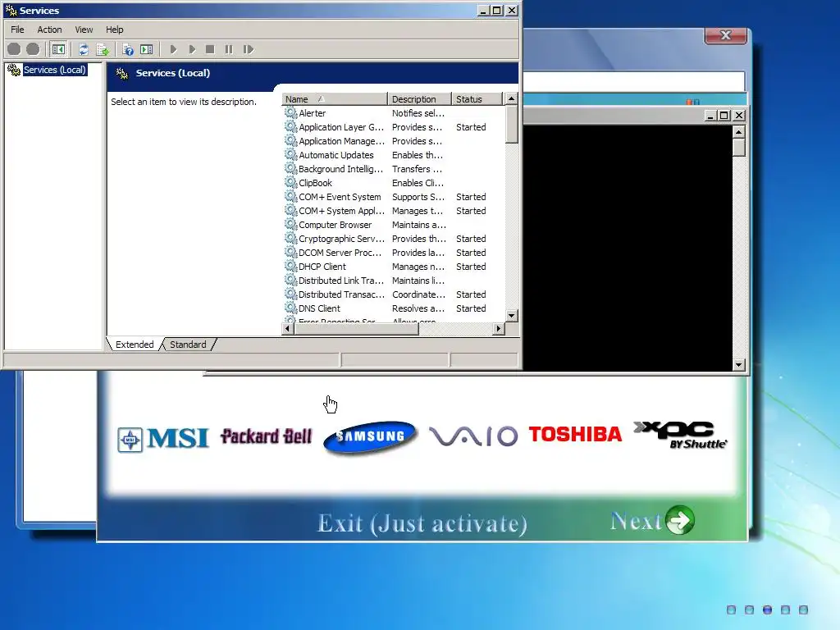
Task: Click the Packard Bell brand logo
Action: coord(267,436)
